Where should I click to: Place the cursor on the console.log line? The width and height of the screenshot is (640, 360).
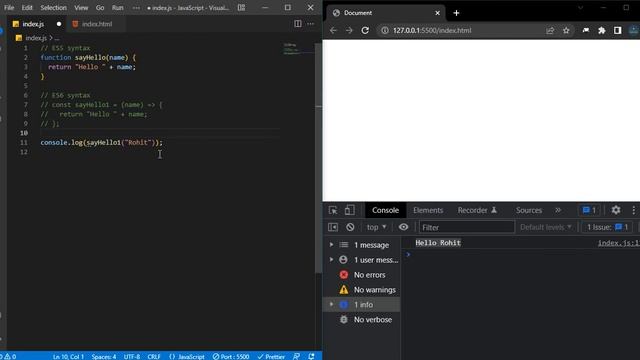(x=101, y=142)
